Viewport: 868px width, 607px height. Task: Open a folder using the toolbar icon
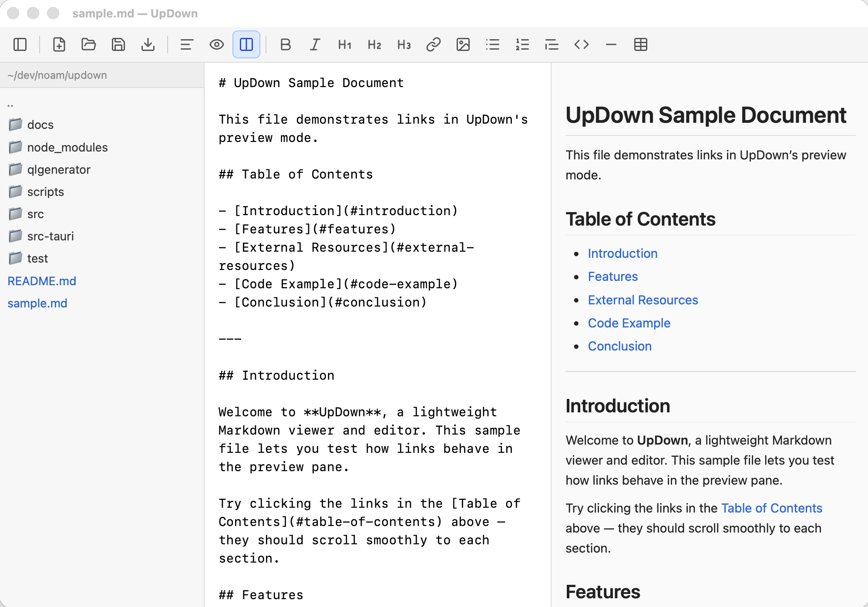pos(89,44)
